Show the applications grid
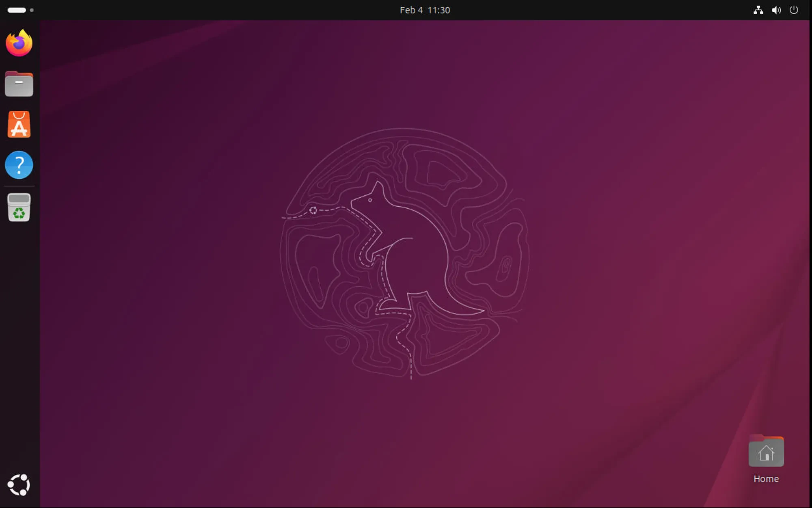The height and width of the screenshot is (508, 812). (x=19, y=485)
